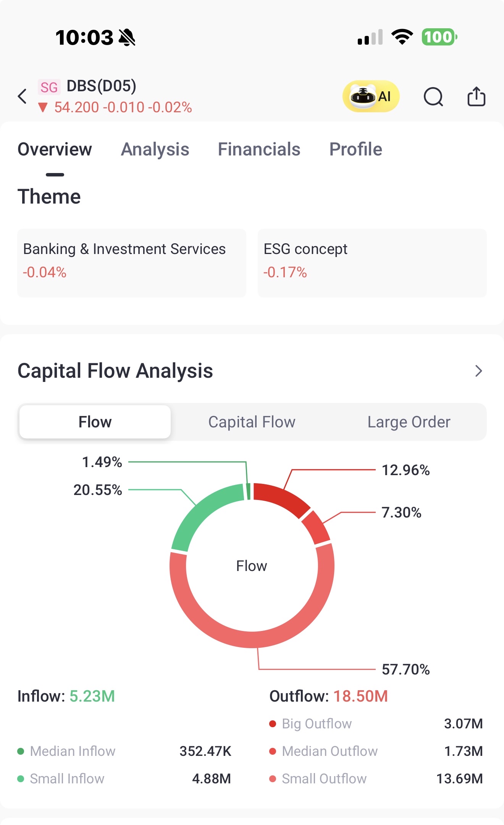Viewport: 504px width, 825px height.
Task: Open the Analysis tab
Action: tap(155, 149)
